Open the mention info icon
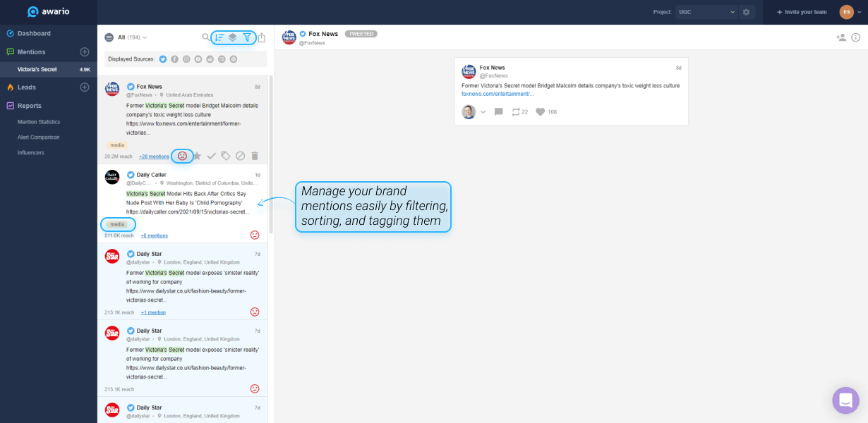This screenshot has width=868, height=423. (856, 37)
